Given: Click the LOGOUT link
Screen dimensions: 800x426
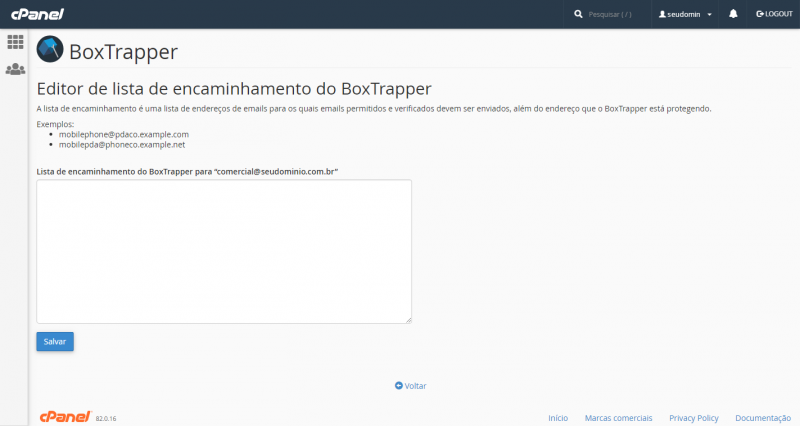Looking at the screenshot, I should point(774,14).
